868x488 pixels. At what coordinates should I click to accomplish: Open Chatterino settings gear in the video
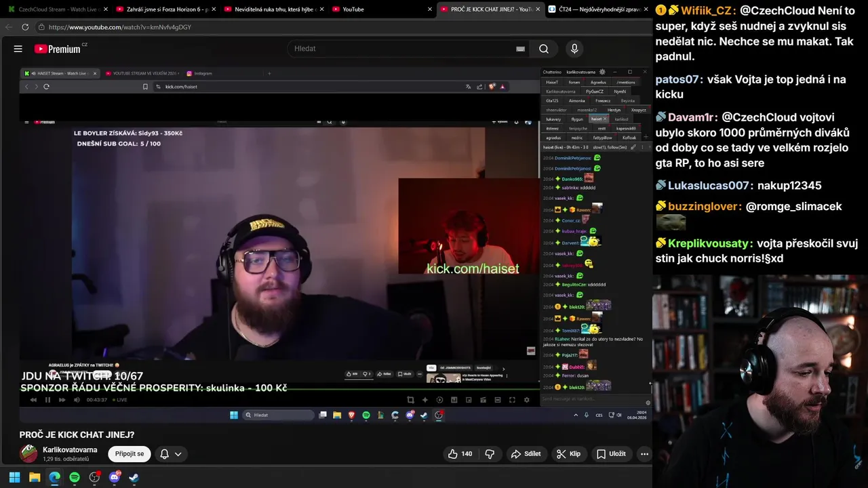point(602,72)
